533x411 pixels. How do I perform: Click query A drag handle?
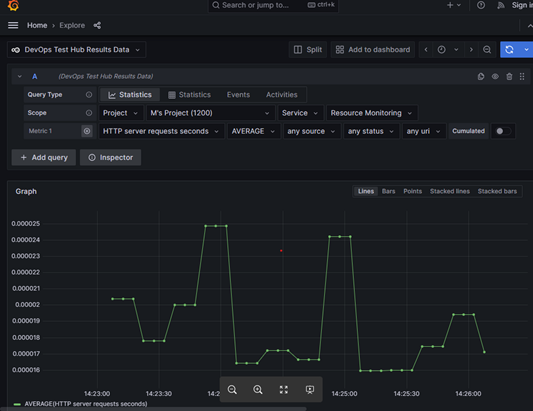click(x=522, y=76)
